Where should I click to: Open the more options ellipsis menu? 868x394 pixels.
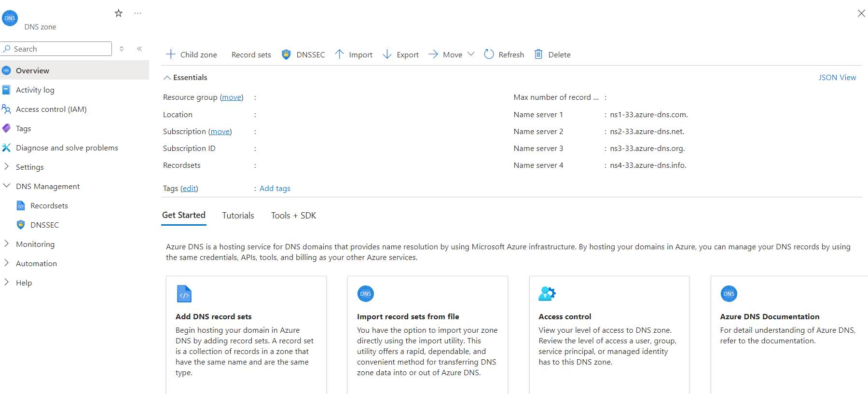tap(138, 13)
